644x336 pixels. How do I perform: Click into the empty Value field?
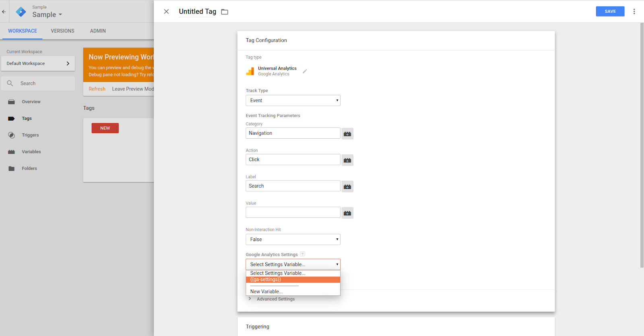pyautogui.click(x=293, y=212)
